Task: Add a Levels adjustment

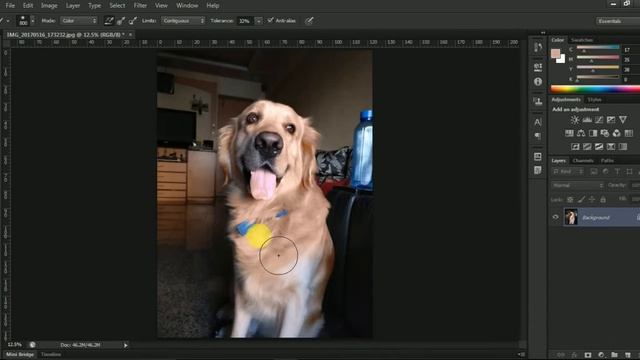Action: (587, 120)
